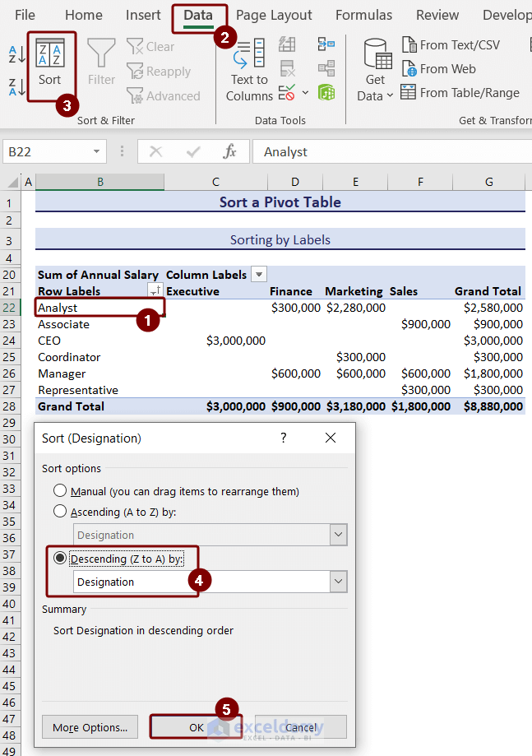Click OK in the Sort dialog
The height and width of the screenshot is (756, 532).
[196, 727]
